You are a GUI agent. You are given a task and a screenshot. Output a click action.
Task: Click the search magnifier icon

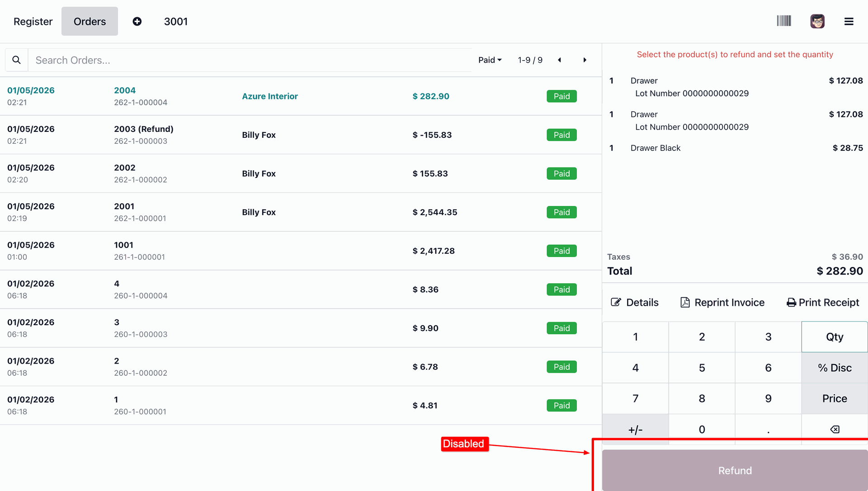(17, 60)
